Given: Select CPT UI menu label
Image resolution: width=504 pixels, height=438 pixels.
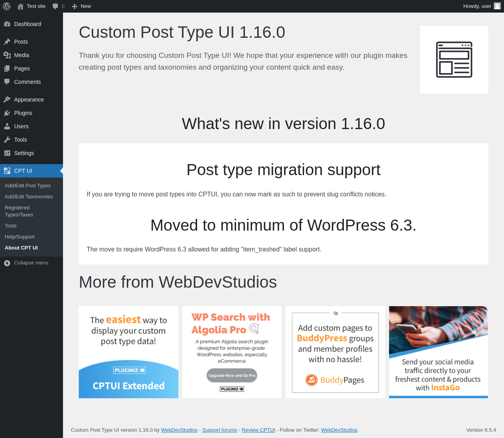Looking at the screenshot, I should (x=23, y=171).
